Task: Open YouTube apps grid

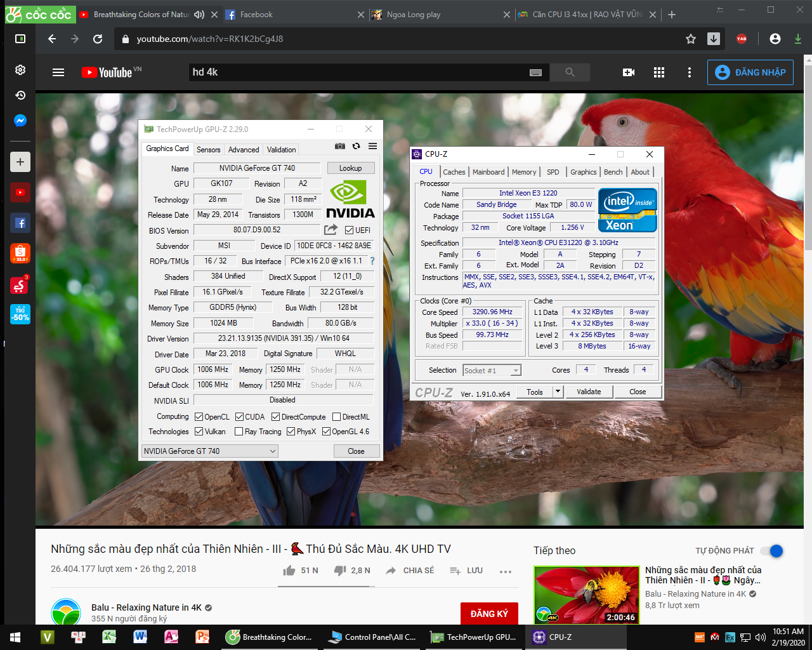Action: tap(659, 72)
